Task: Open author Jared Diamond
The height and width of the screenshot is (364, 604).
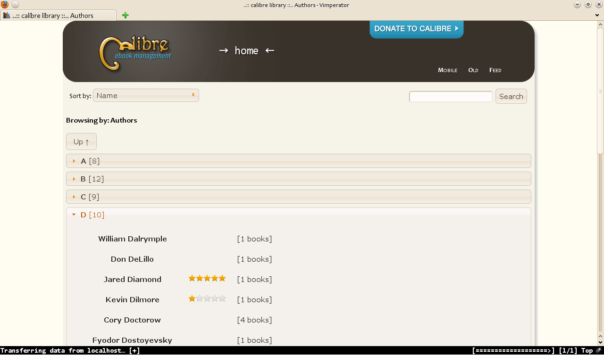Action: [133, 279]
